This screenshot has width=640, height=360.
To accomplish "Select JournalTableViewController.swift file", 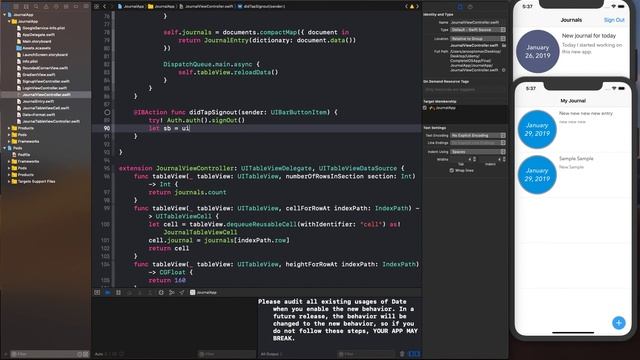I will [51, 122].
